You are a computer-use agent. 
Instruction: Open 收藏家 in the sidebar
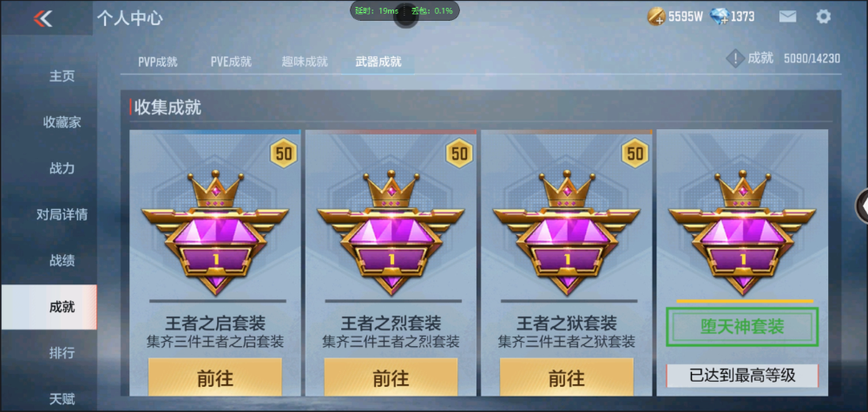pyautogui.click(x=62, y=122)
